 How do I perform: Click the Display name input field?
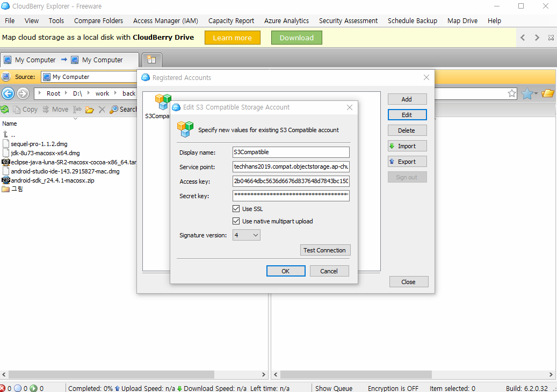291,152
